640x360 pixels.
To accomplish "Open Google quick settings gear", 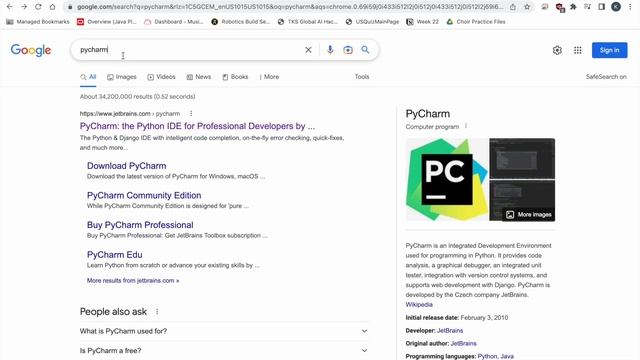I will pos(557,50).
